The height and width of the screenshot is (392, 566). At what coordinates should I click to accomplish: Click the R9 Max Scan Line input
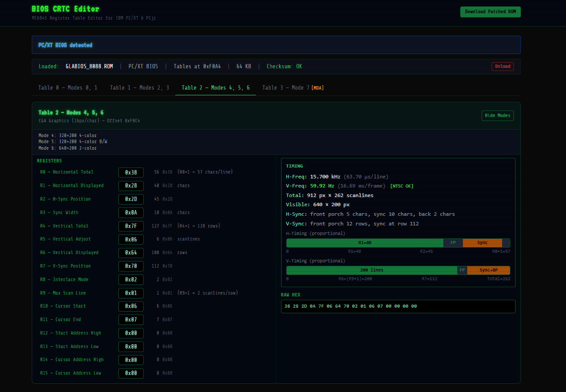pos(131,293)
